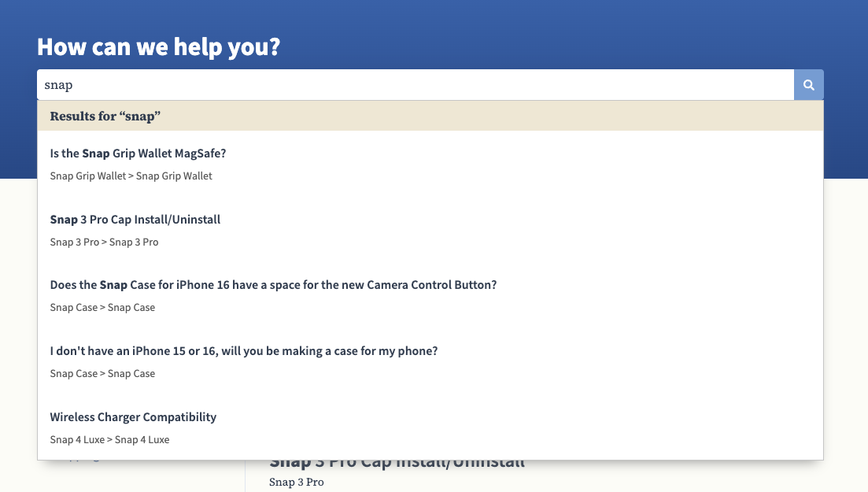Click the "Snap 3 Pro > Snap 3 Pro" breadcrumb in results
This screenshot has width=868, height=492.
tap(104, 242)
